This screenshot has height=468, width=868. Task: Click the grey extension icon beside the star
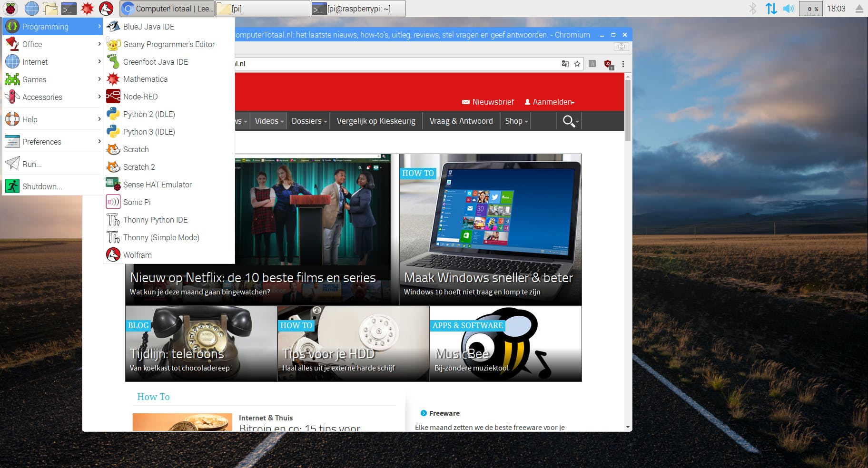pyautogui.click(x=592, y=64)
